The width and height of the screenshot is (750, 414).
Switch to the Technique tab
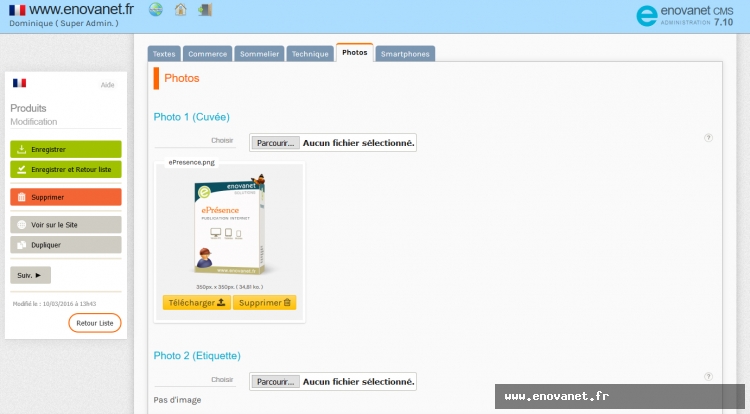[310, 54]
